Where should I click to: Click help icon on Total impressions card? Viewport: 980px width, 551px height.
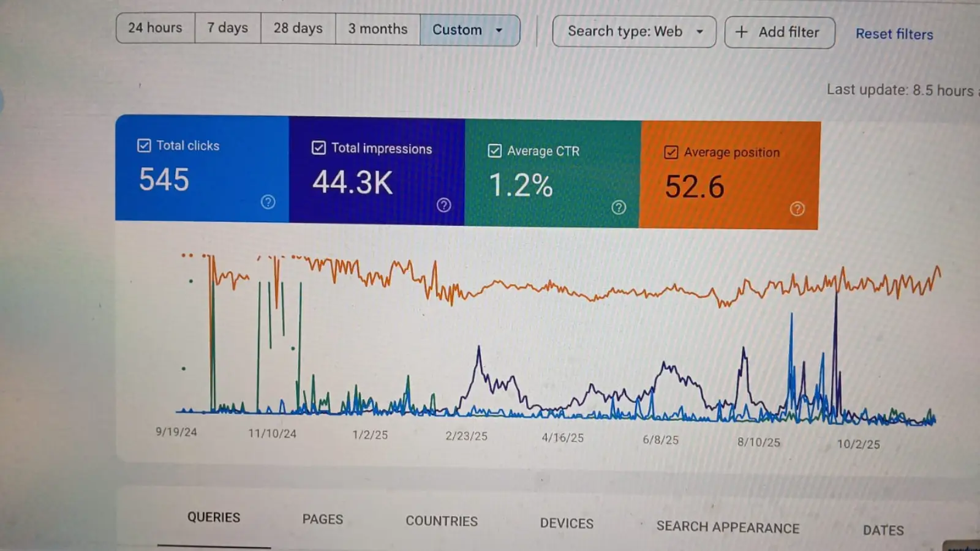pyautogui.click(x=443, y=205)
